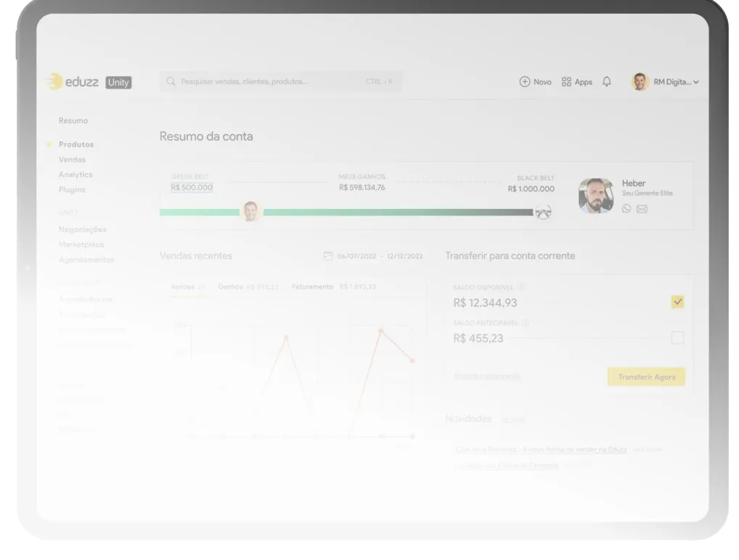Select the Ganhos chart tab
Viewport: 739px width, 560px height.
pyautogui.click(x=248, y=287)
